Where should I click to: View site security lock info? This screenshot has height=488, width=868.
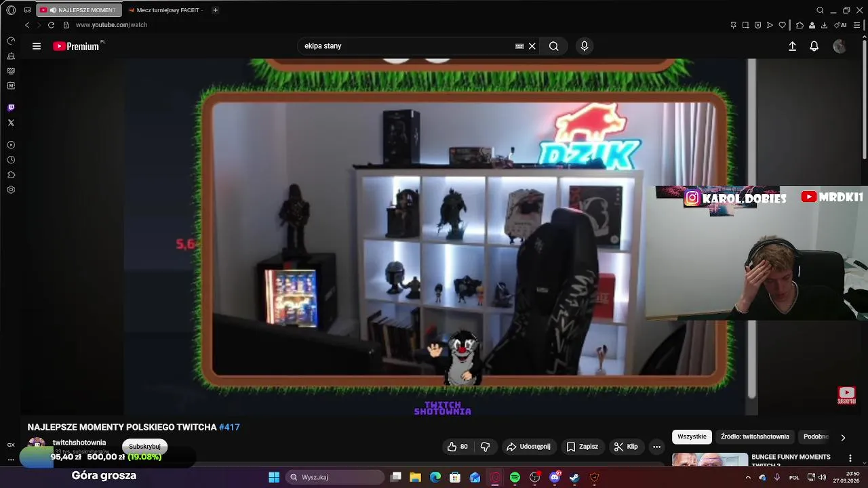click(x=66, y=25)
